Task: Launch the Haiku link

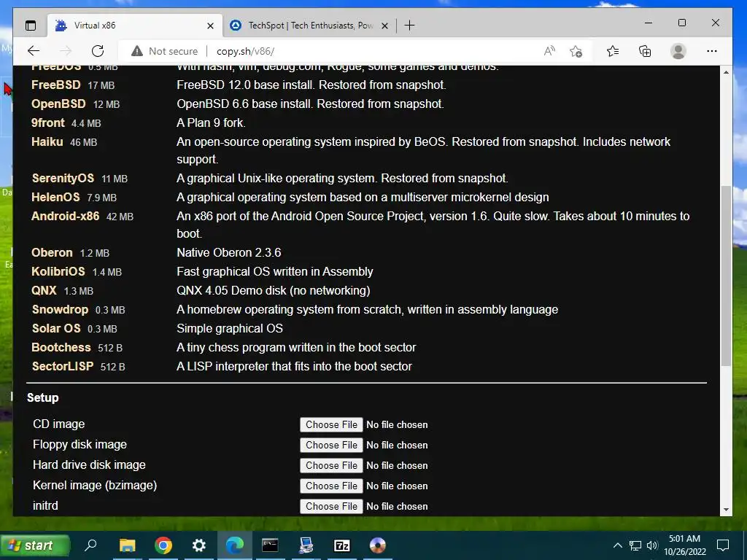Action: [x=47, y=142]
